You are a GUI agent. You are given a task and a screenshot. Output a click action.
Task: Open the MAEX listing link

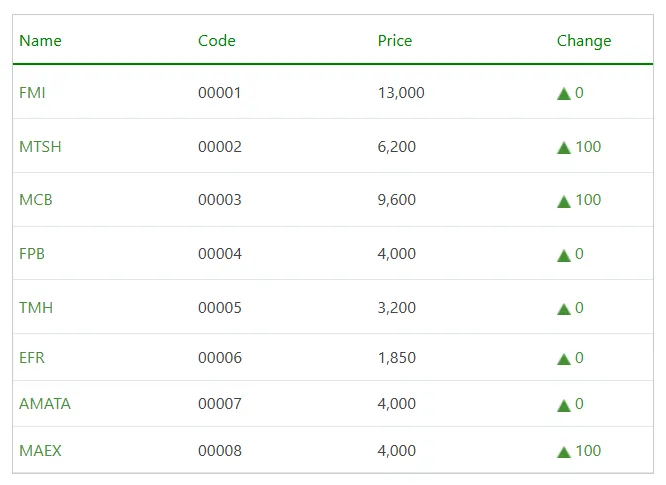coord(40,451)
